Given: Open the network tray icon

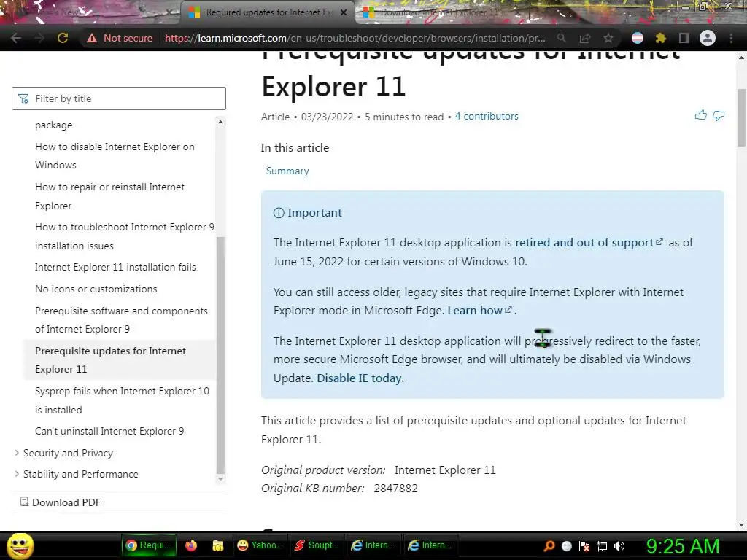Looking at the screenshot, I should pos(602,546).
